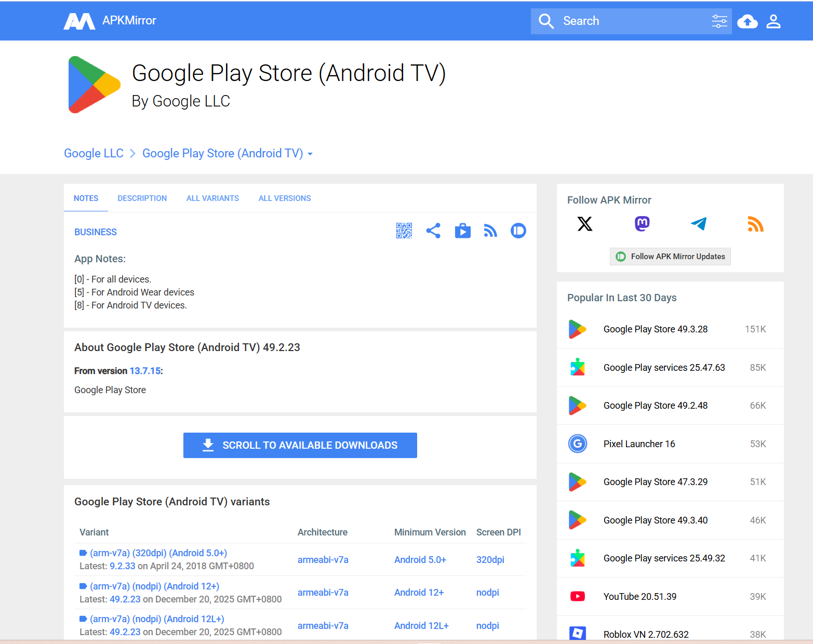Open the user account icon
The width and height of the screenshot is (813, 644).
(774, 21)
